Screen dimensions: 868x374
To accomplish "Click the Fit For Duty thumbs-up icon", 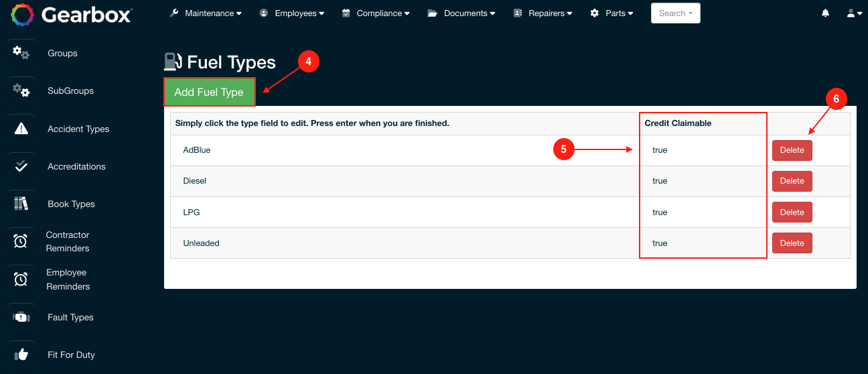I will [21, 355].
